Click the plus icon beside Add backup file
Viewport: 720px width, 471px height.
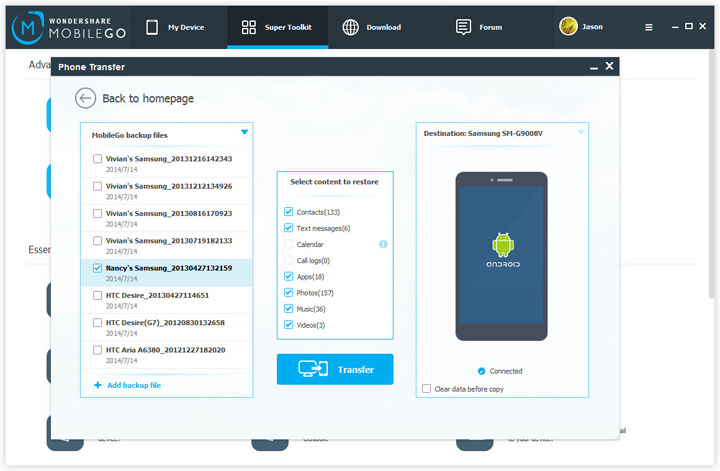pyautogui.click(x=97, y=385)
